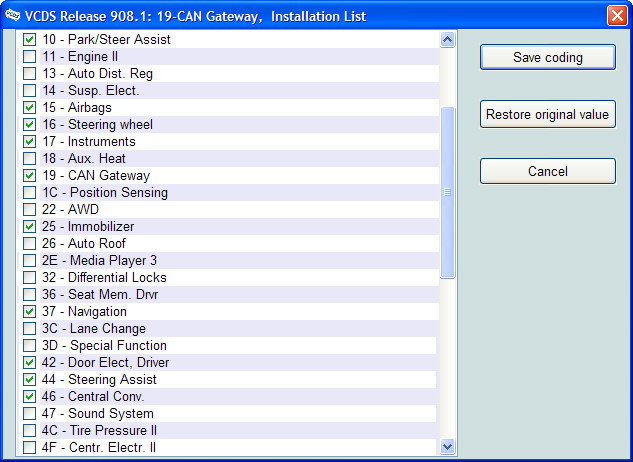Select the '11 - Engine II' label
The width and height of the screenshot is (633, 462).
click(x=80, y=57)
